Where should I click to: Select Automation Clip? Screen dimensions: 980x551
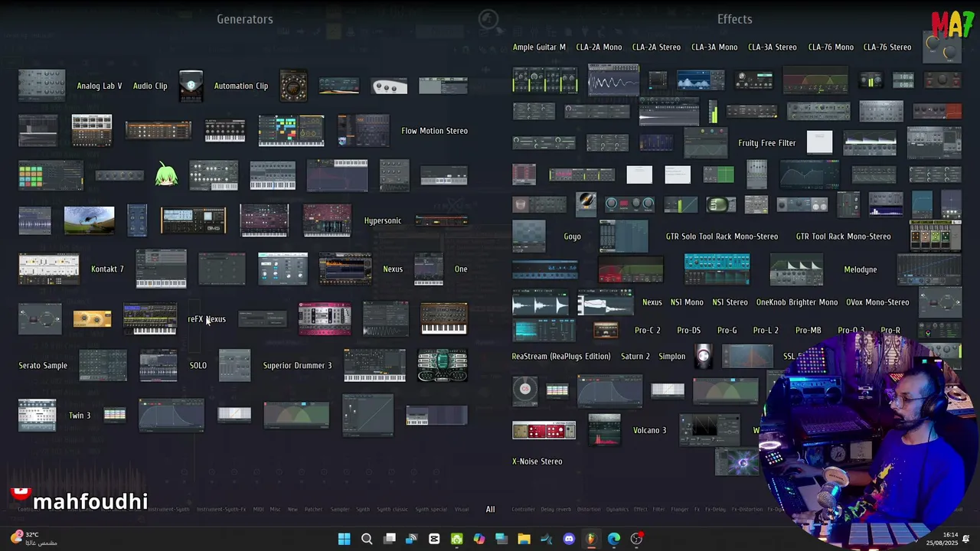point(241,86)
